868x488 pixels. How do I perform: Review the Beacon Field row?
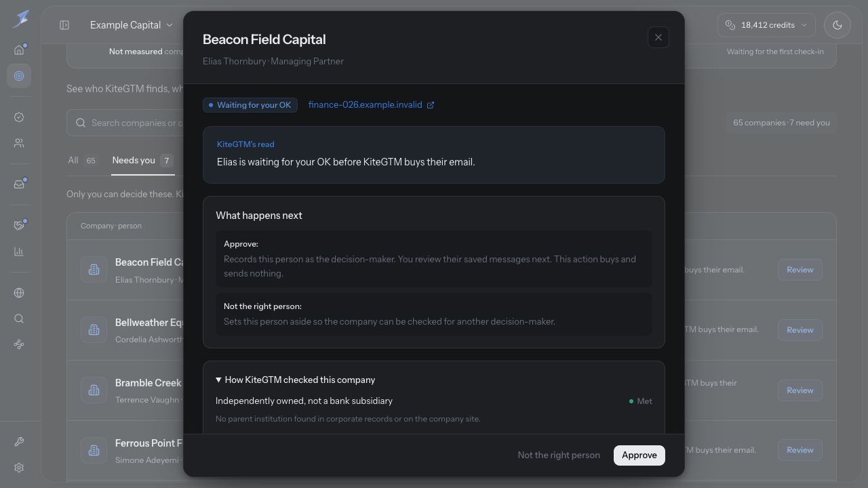point(800,270)
